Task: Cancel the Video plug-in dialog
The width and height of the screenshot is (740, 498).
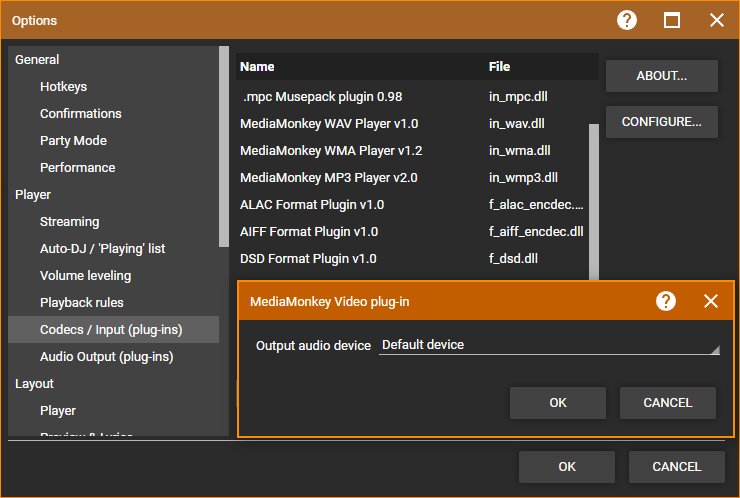Action: pos(667,403)
